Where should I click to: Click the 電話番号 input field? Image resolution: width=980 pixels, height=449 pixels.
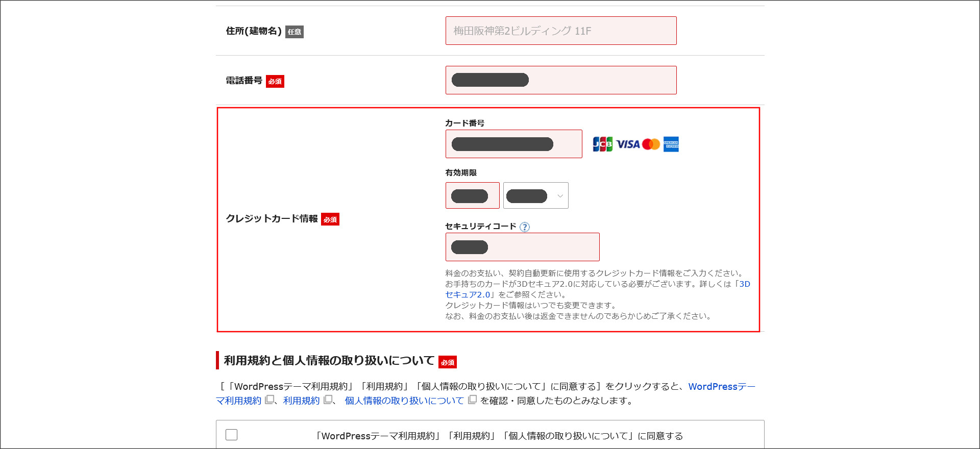[x=560, y=81]
